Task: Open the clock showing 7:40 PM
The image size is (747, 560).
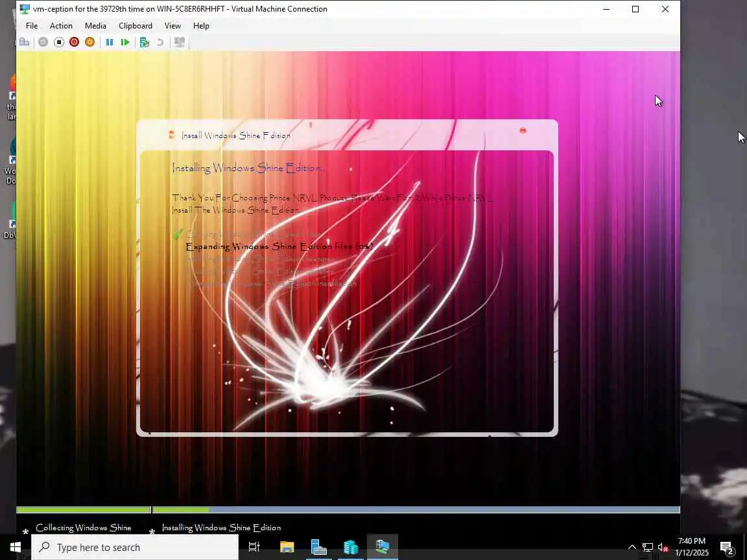Action: [x=692, y=546]
